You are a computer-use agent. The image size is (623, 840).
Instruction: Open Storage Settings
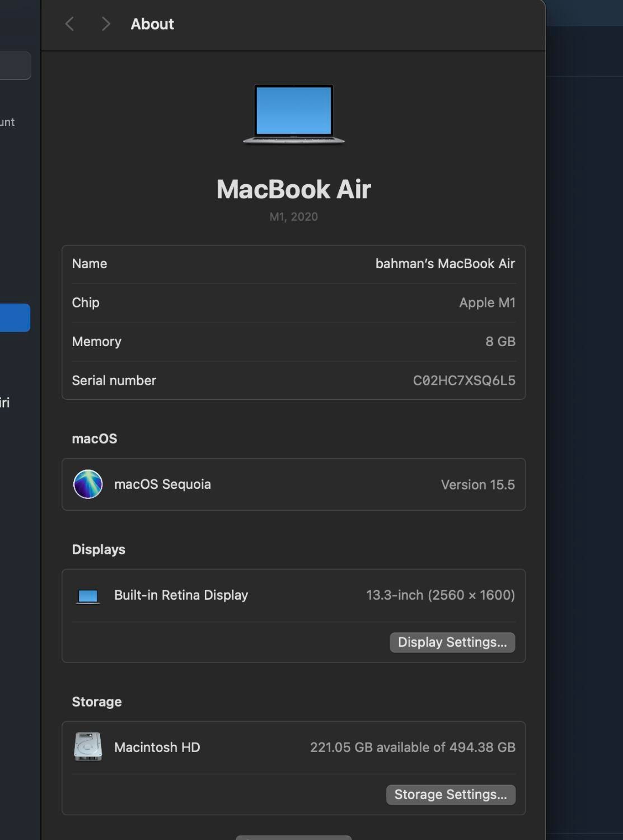tap(451, 795)
